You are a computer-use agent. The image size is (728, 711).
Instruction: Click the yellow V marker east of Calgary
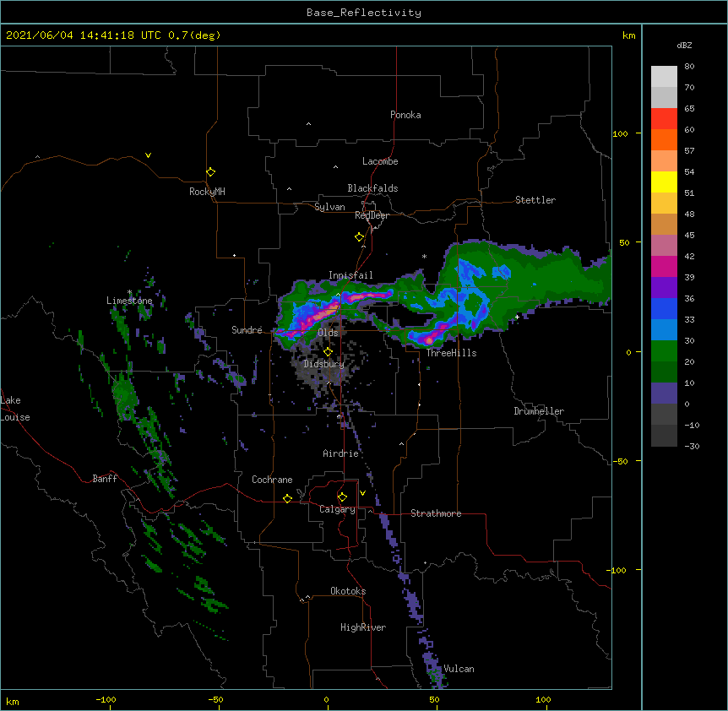pyautogui.click(x=362, y=493)
